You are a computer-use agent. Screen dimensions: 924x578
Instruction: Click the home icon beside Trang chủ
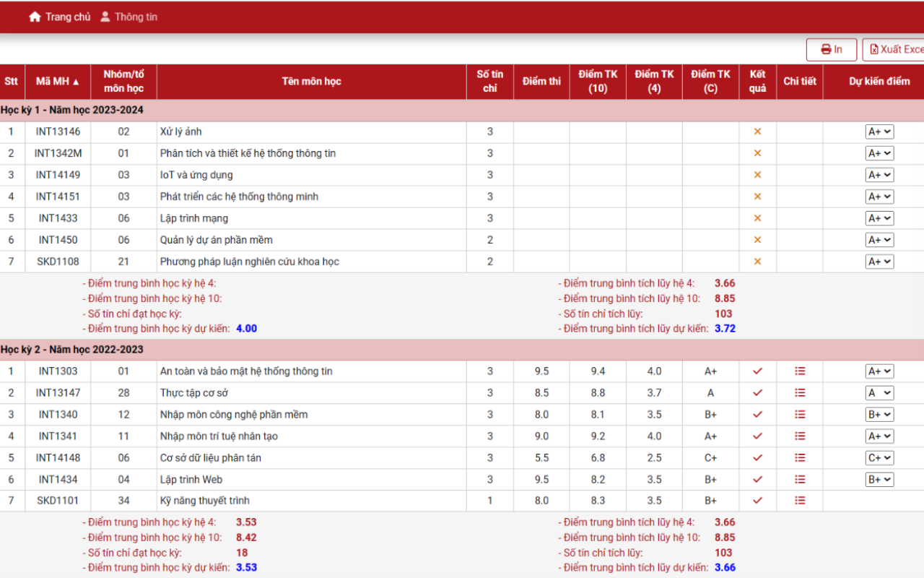(x=35, y=17)
